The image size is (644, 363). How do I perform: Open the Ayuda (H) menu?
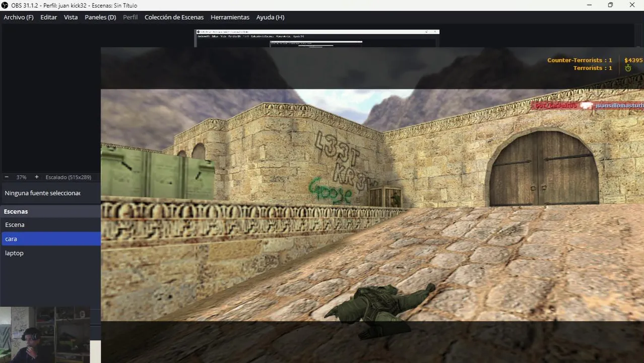[270, 17]
